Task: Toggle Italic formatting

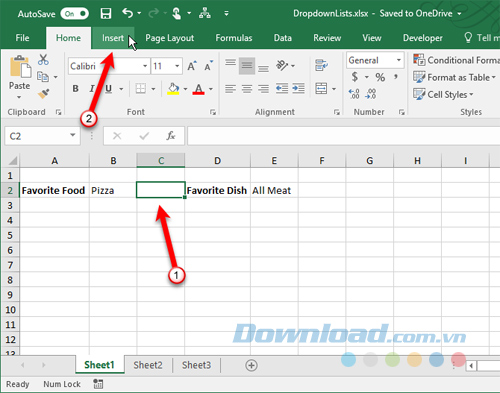Action: click(x=92, y=89)
